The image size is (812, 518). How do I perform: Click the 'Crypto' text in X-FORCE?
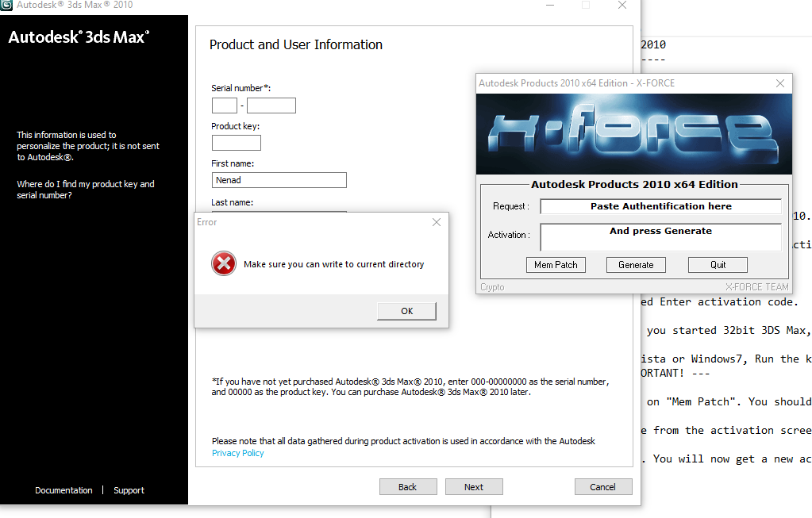click(x=492, y=287)
